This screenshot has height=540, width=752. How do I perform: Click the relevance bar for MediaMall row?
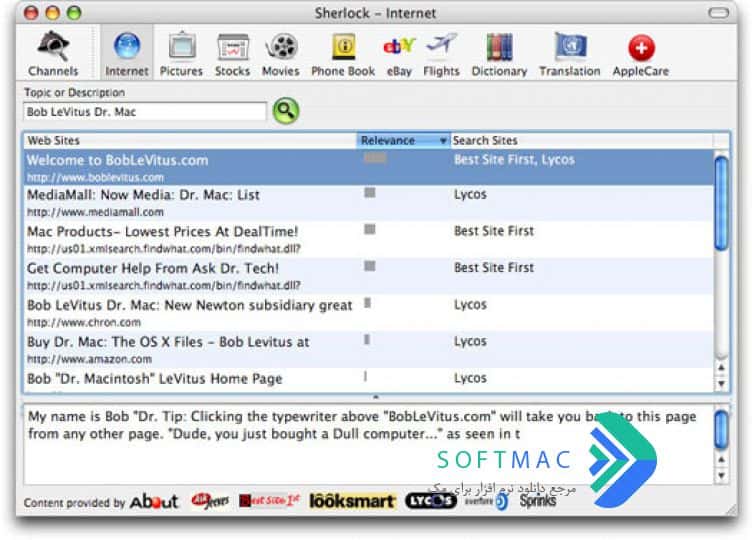tap(370, 193)
